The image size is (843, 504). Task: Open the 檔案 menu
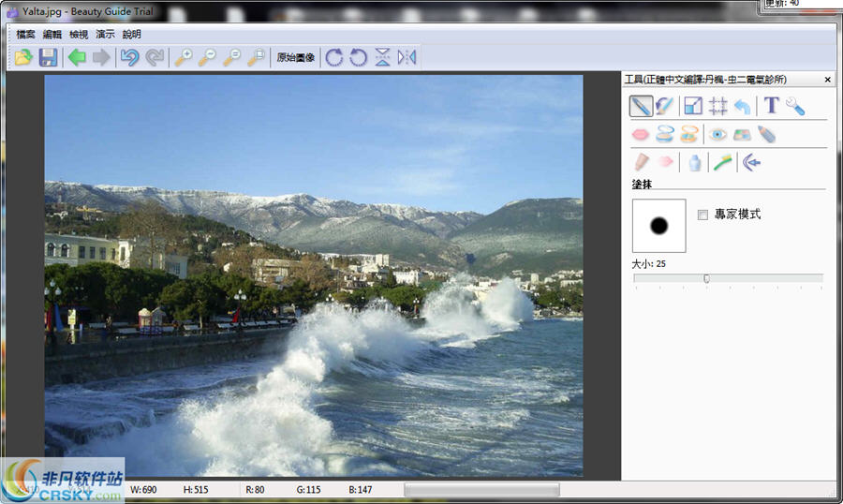pyautogui.click(x=25, y=34)
